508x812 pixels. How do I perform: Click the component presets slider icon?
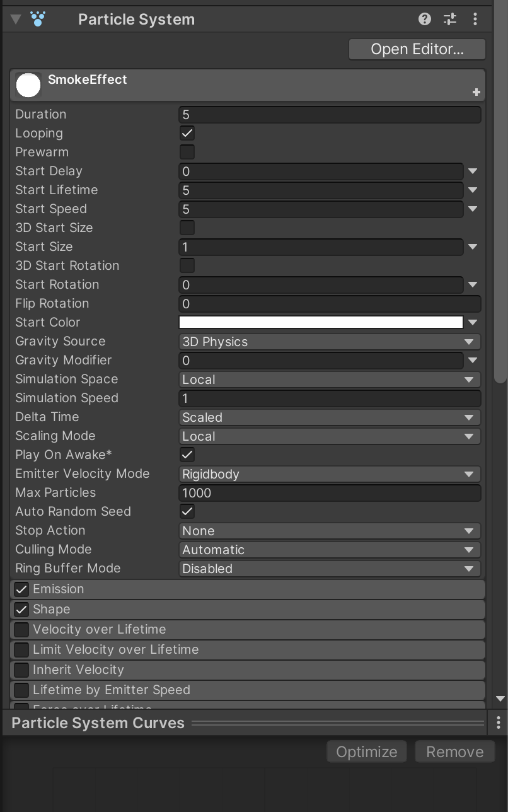[450, 20]
